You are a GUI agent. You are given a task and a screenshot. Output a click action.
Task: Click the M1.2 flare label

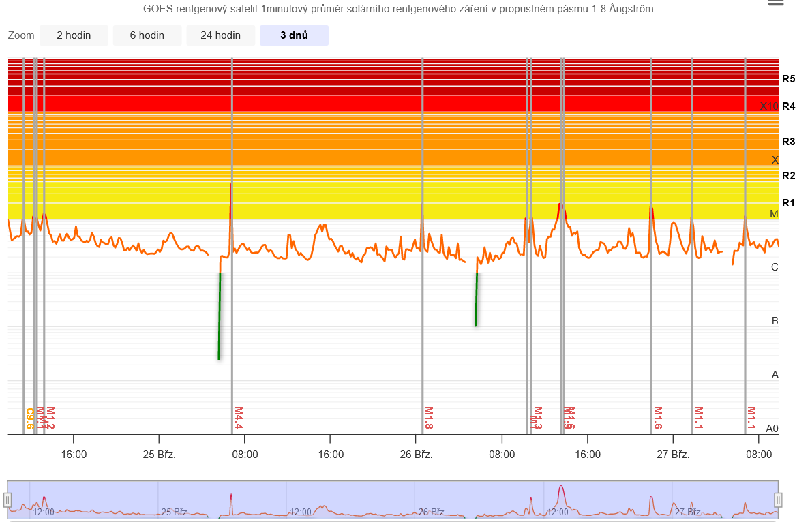tap(50, 417)
